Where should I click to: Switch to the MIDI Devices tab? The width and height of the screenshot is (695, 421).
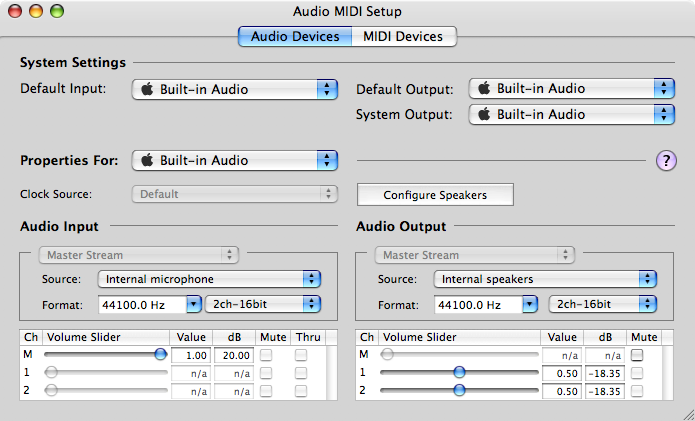click(x=404, y=37)
